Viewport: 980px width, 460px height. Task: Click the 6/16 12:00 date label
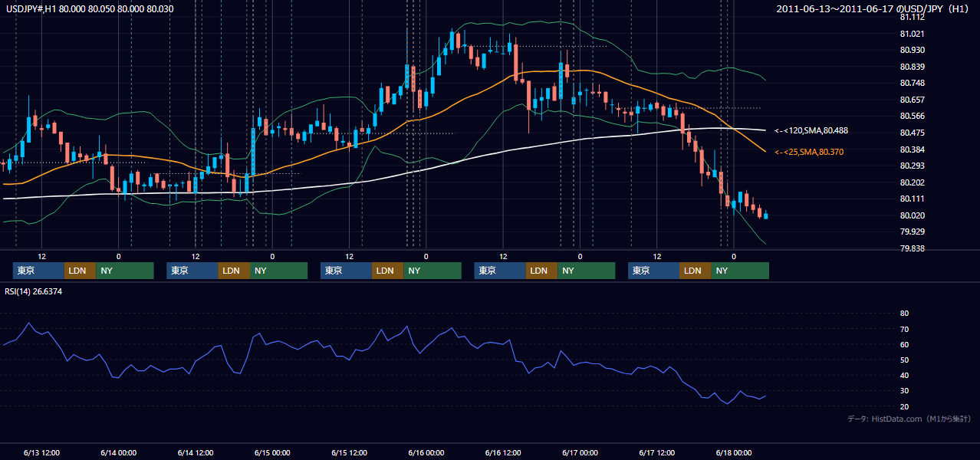[504, 452]
